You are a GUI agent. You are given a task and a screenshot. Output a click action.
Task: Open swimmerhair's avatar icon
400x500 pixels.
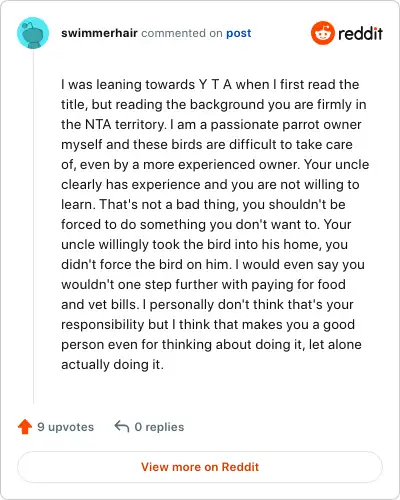pyautogui.click(x=33, y=33)
